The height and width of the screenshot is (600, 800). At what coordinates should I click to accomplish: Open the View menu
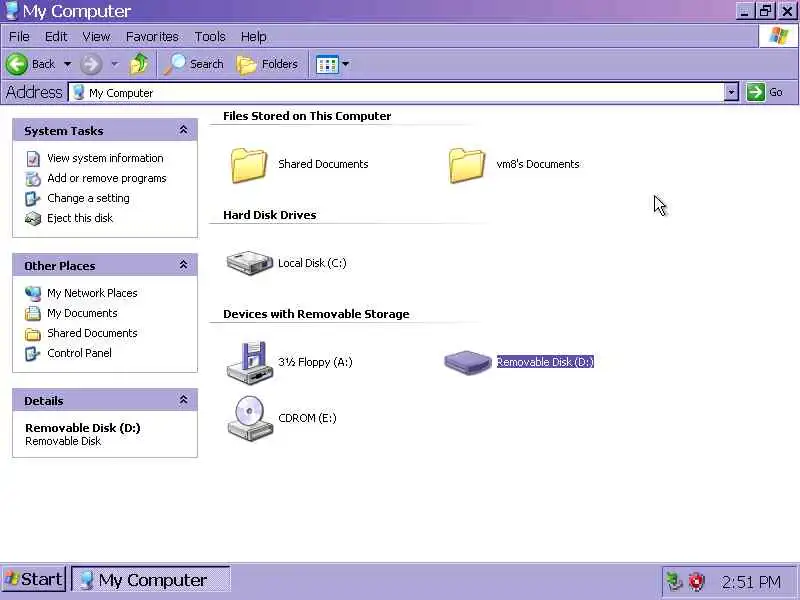pyautogui.click(x=96, y=37)
